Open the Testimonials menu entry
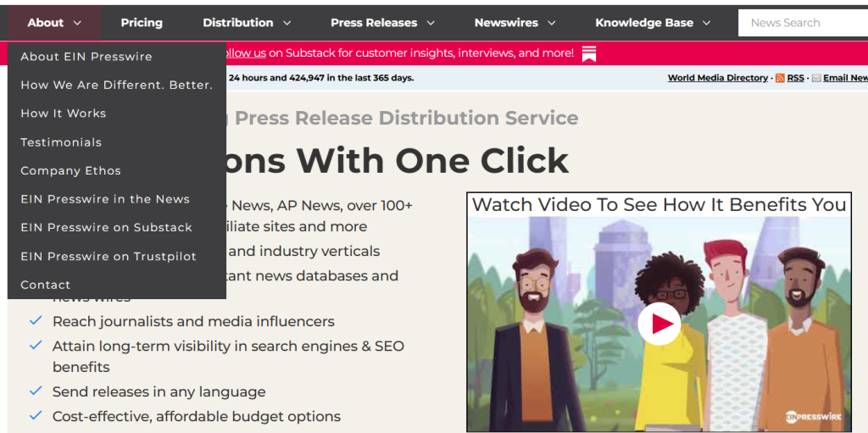Image resolution: width=868 pixels, height=433 pixels. pyautogui.click(x=61, y=142)
